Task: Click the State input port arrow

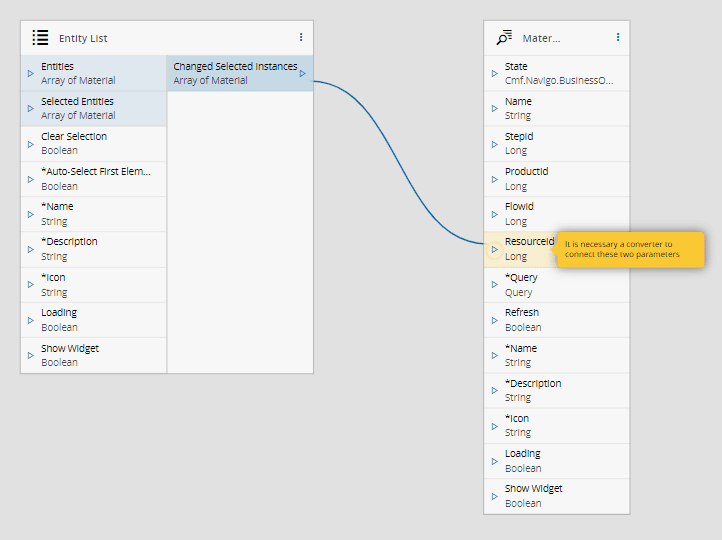Action: coord(495,73)
